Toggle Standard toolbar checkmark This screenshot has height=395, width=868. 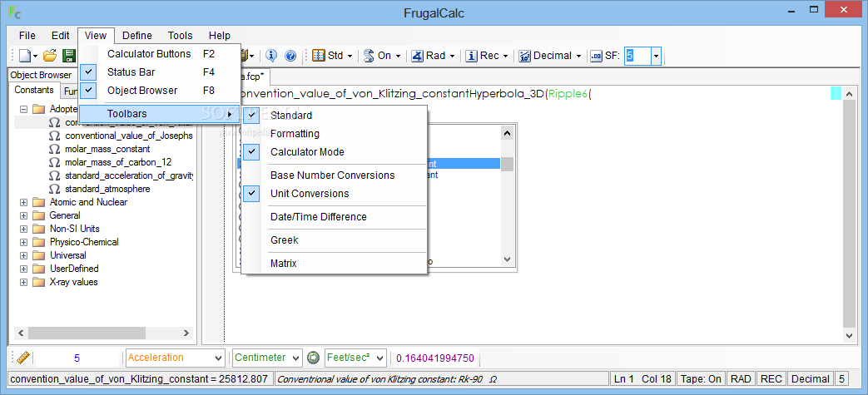click(x=251, y=115)
